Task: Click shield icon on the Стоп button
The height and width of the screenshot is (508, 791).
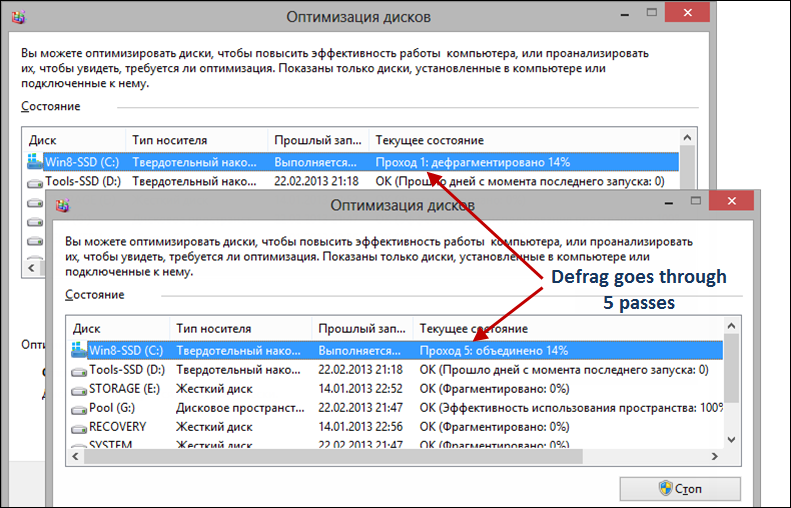Action: [665, 488]
